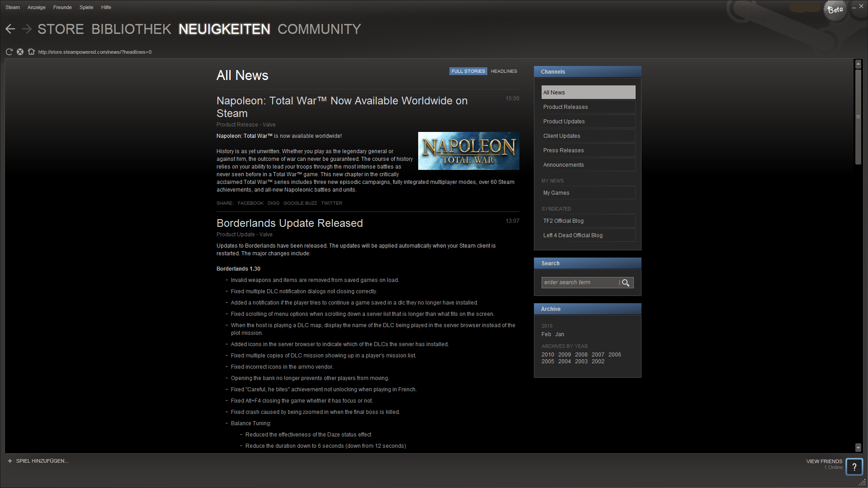Share Napoleon story on TWITTER
The image size is (868, 488).
coord(332,203)
